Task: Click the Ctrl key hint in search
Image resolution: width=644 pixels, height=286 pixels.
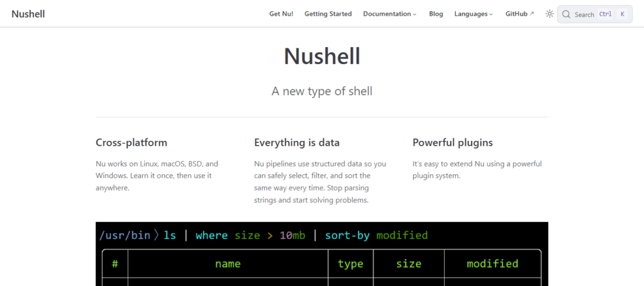Action: point(606,14)
